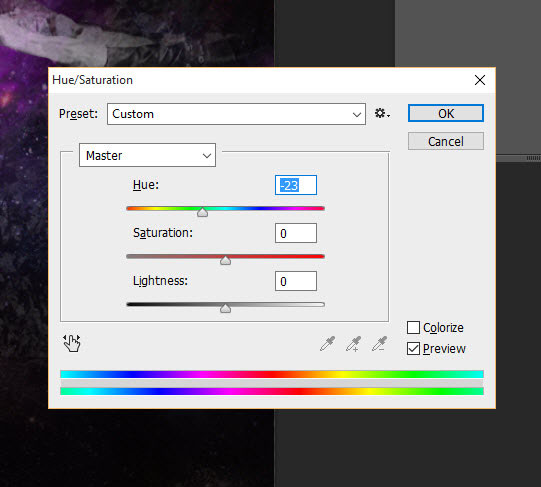Click the preset options gear icon

pos(382,113)
